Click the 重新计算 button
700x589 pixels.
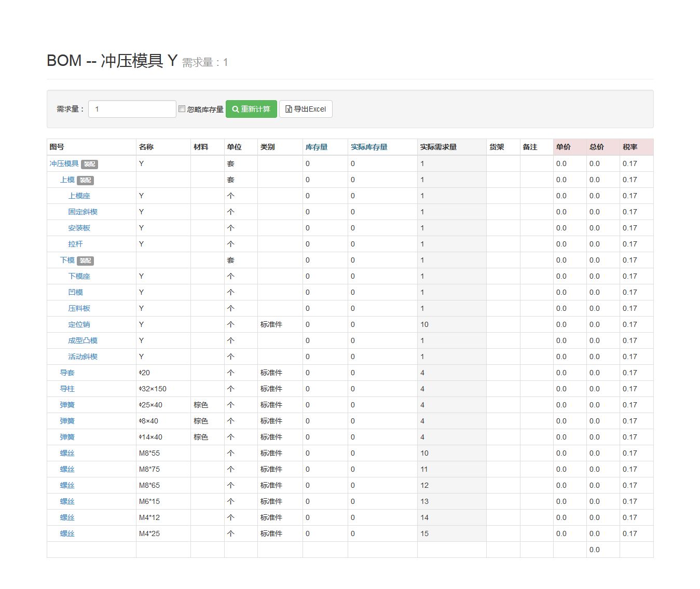[x=251, y=109]
